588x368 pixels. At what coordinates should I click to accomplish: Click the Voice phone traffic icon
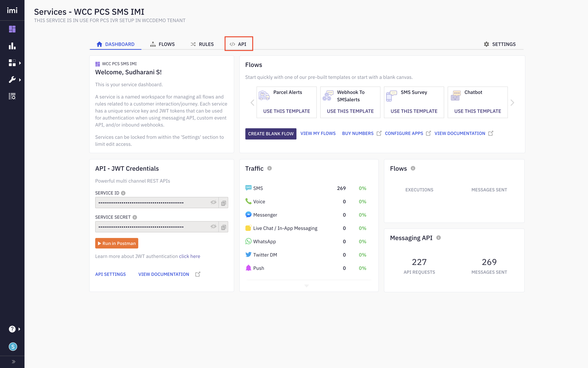pos(248,201)
